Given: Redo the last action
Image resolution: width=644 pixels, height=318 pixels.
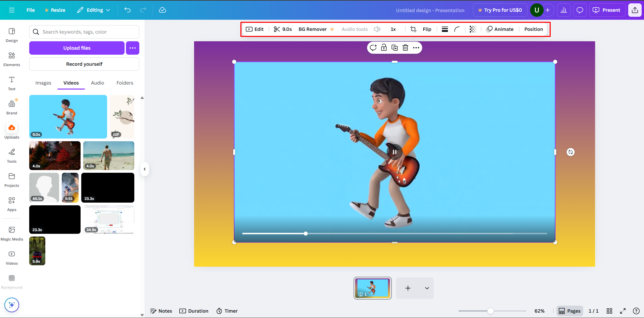Looking at the screenshot, I should point(143,10).
